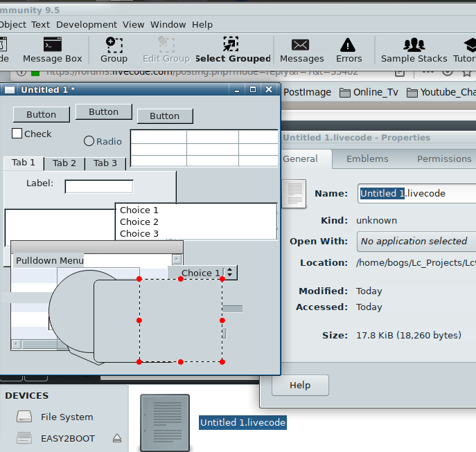Click the File System drive icon
The width and height of the screenshot is (476, 452).
point(24,417)
